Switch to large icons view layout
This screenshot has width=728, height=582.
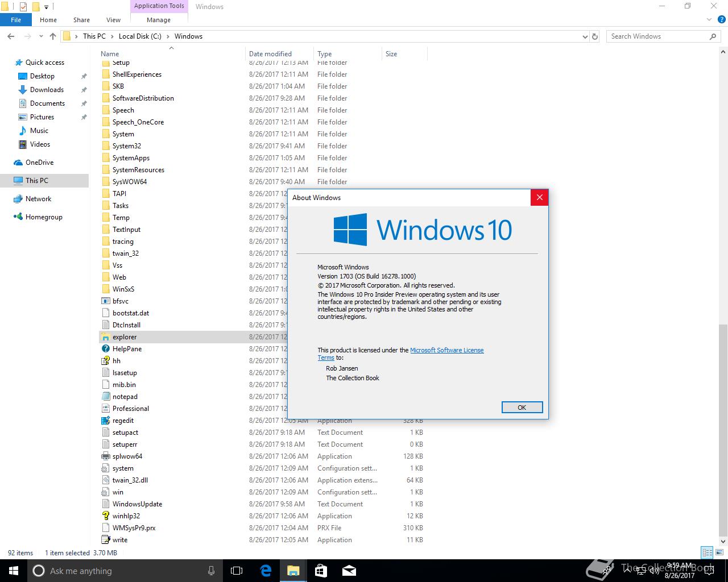point(718,552)
